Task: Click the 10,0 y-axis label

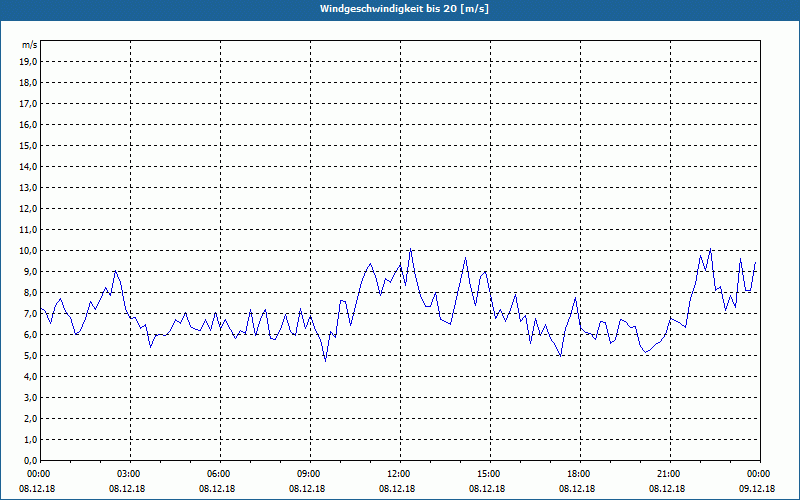Action: click(29, 251)
